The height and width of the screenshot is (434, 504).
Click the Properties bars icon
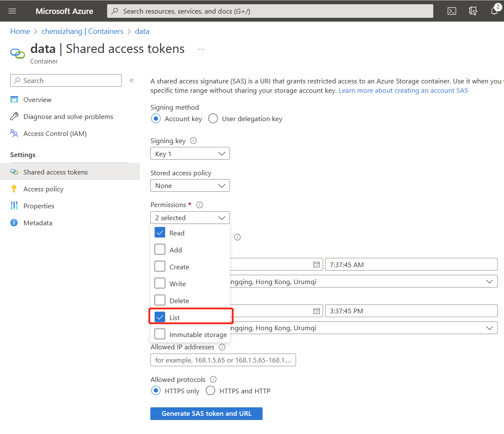(x=14, y=206)
